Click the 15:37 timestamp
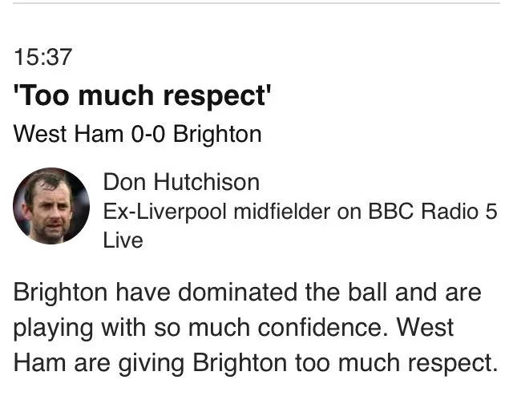 pyautogui.click(x=43, y=58)
